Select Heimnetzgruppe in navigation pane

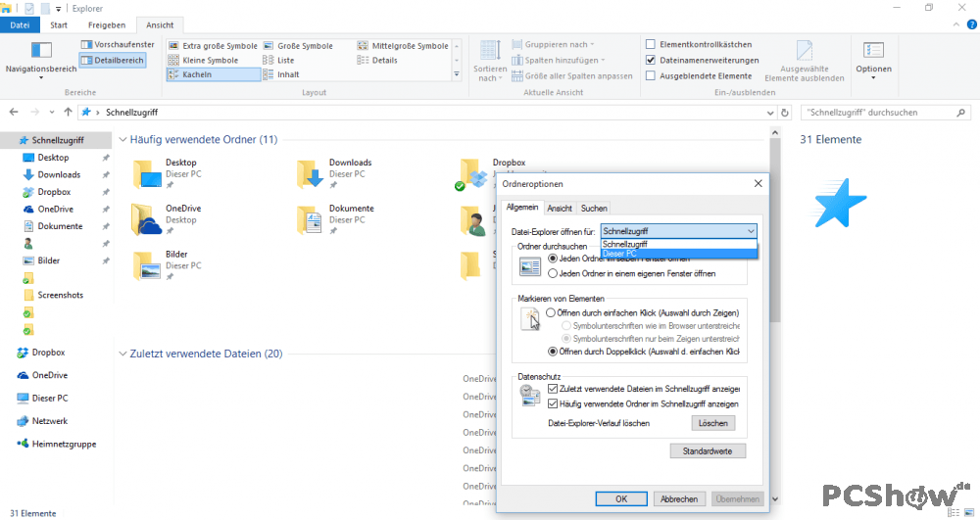[56, 444]
